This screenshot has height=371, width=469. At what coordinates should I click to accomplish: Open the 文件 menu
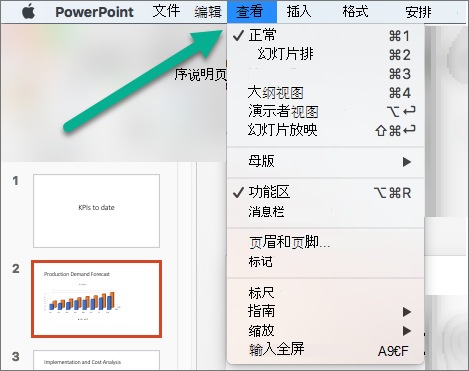(166, 11)
